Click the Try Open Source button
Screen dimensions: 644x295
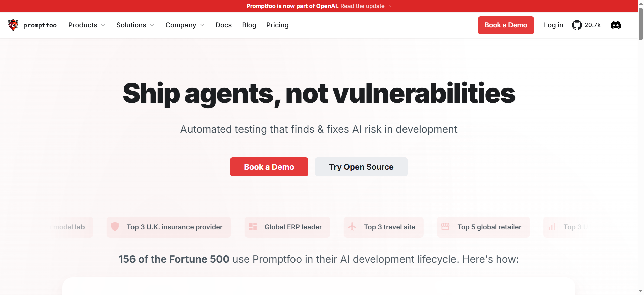pos(361,167)
